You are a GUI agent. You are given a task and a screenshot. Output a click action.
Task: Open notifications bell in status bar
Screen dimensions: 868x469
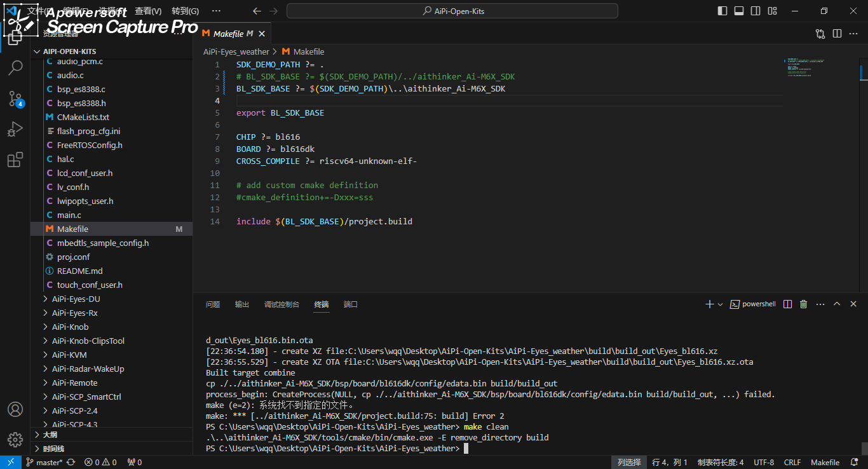coord(855,463)
